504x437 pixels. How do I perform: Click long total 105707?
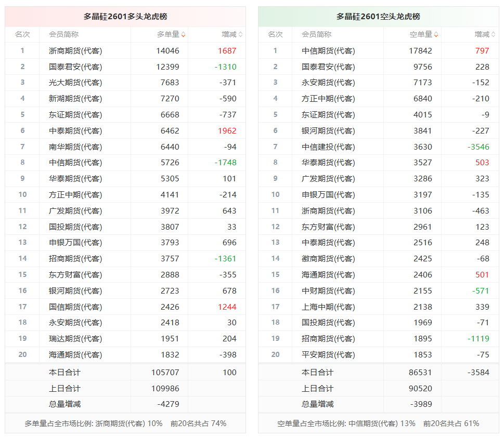[x=165, y=373]
